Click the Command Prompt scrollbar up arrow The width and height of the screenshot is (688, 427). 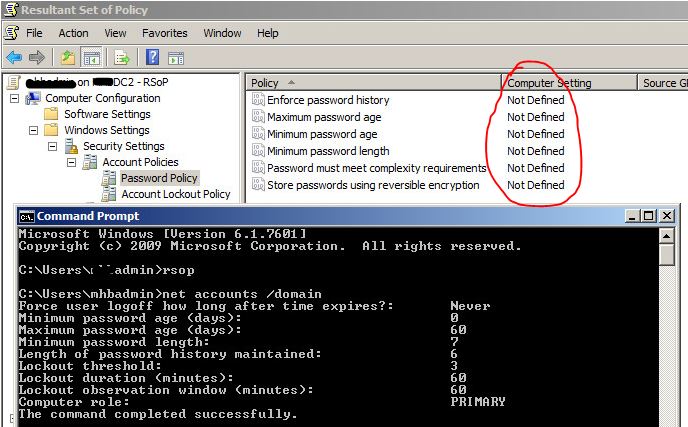(x=666, y=236)
